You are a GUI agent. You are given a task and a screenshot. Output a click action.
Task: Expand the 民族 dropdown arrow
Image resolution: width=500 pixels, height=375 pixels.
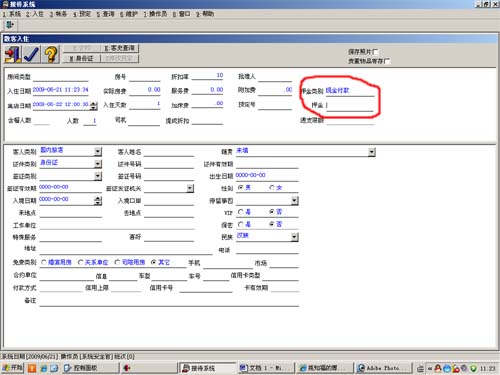click(x=295, y=237)
